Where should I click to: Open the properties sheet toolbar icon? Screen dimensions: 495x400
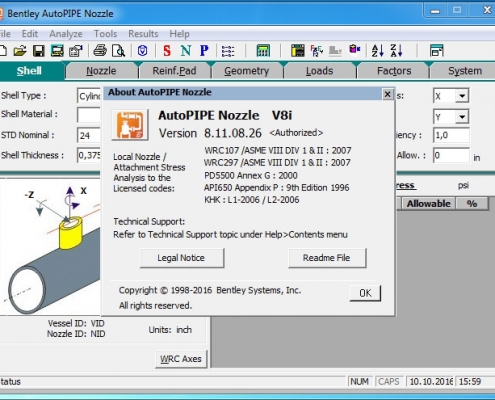[x=76, y=51]
